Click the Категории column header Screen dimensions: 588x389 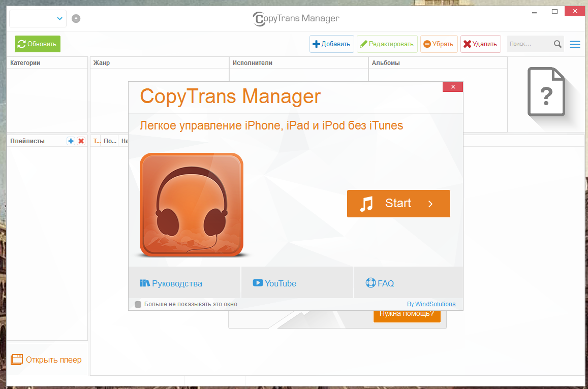tap(47, 62)
